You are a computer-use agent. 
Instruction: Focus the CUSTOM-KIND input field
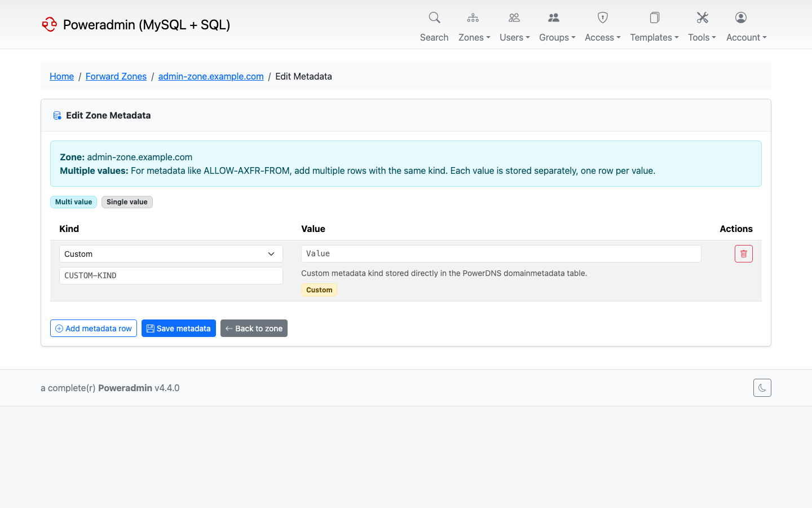tap(171, 275)
